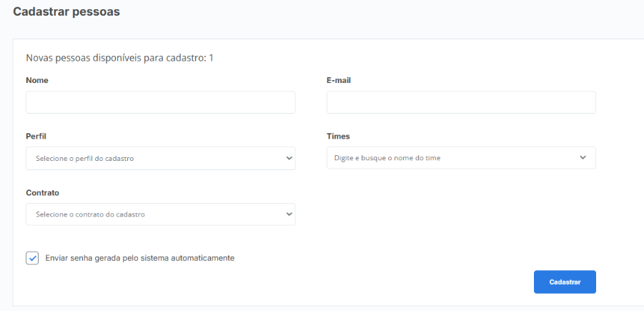Screen dimensions: 644x311
Task: Click the chevron arrow in the Contrato dropdown
Action: (x=289, y=214)
